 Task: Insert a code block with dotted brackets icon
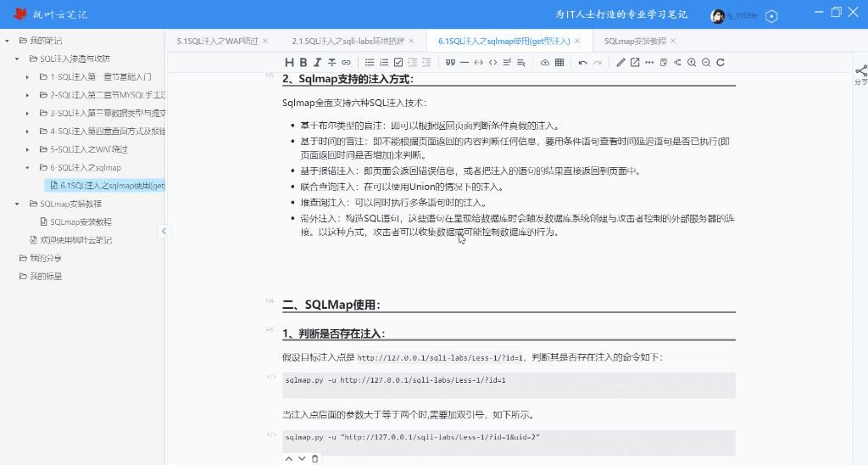point(479,62)
